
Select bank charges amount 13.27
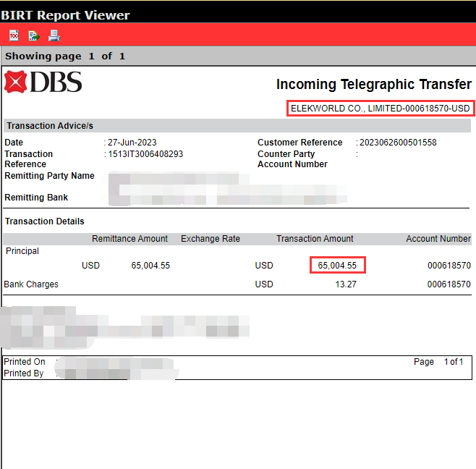tap(346, 284)
